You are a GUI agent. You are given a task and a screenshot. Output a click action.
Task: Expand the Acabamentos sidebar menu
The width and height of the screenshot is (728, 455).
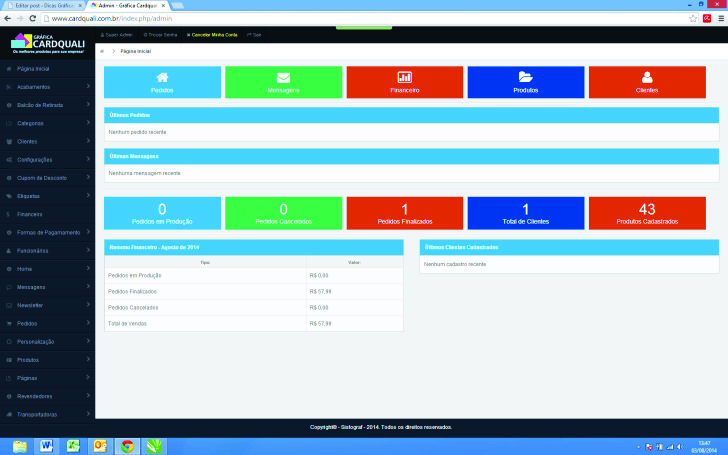[x=47, y=87]
